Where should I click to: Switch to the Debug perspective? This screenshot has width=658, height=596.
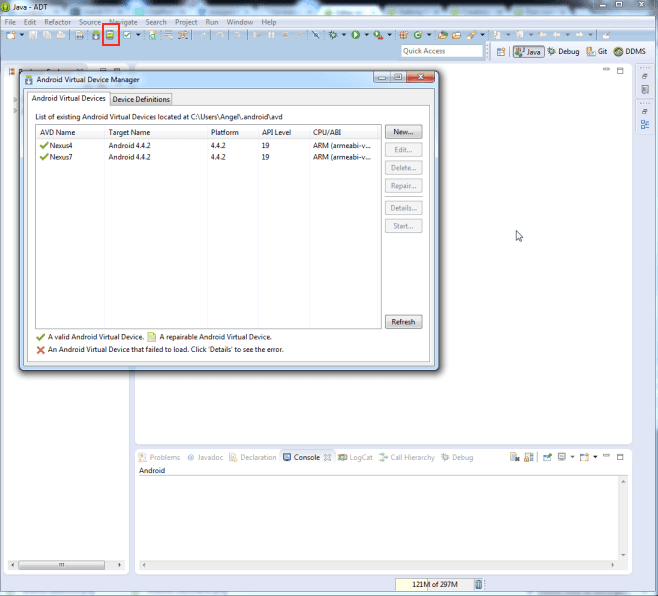click(x=563, y=51)
